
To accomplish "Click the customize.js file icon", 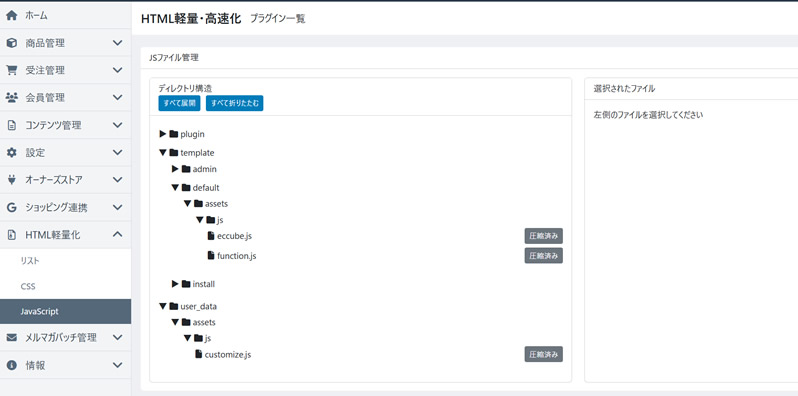I will pyautogui.click(x=199, y=354).
